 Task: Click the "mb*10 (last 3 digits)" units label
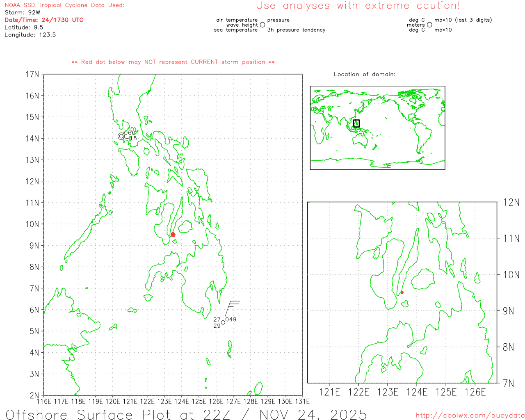463,20
